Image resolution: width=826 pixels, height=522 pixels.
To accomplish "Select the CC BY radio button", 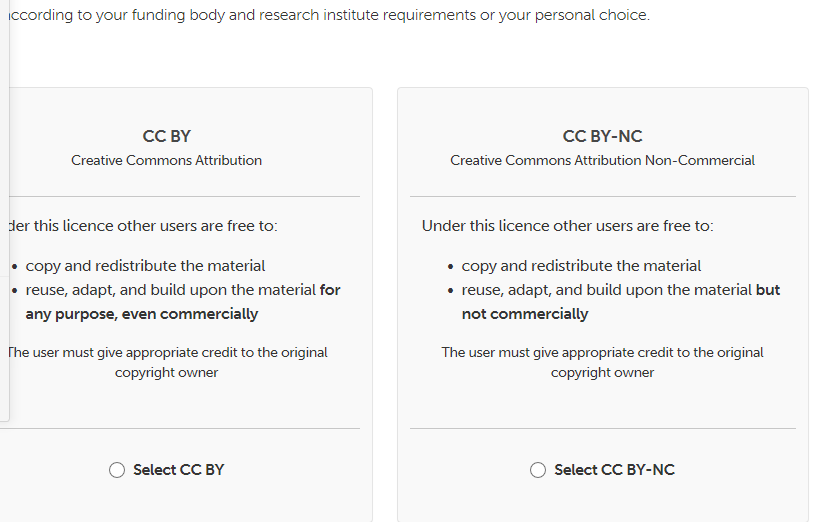I will point(117,470).
